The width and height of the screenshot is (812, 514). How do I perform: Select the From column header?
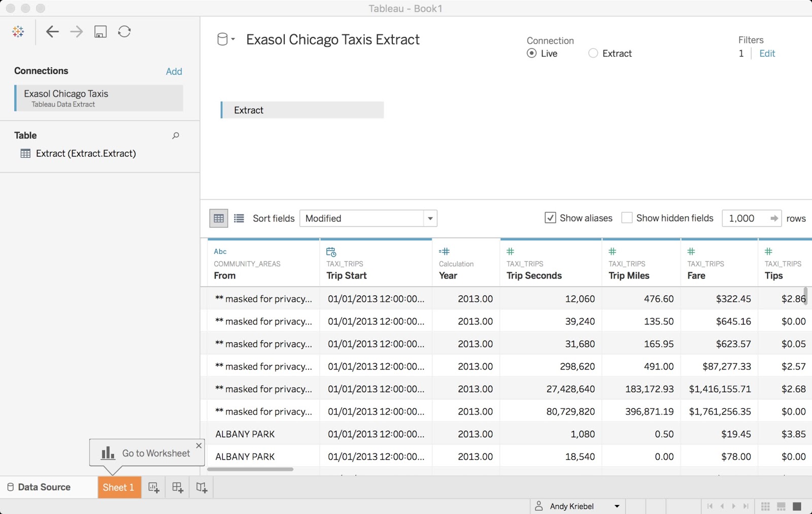click(263, 263)
